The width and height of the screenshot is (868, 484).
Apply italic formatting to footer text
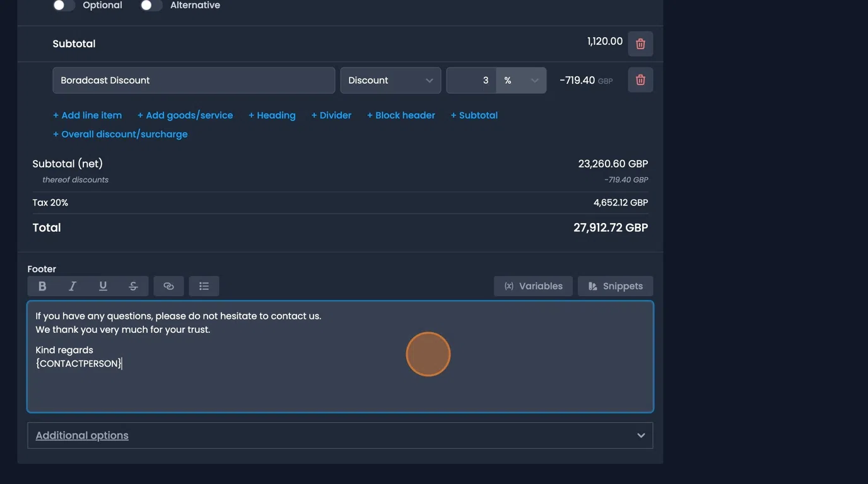click(73, 285)
